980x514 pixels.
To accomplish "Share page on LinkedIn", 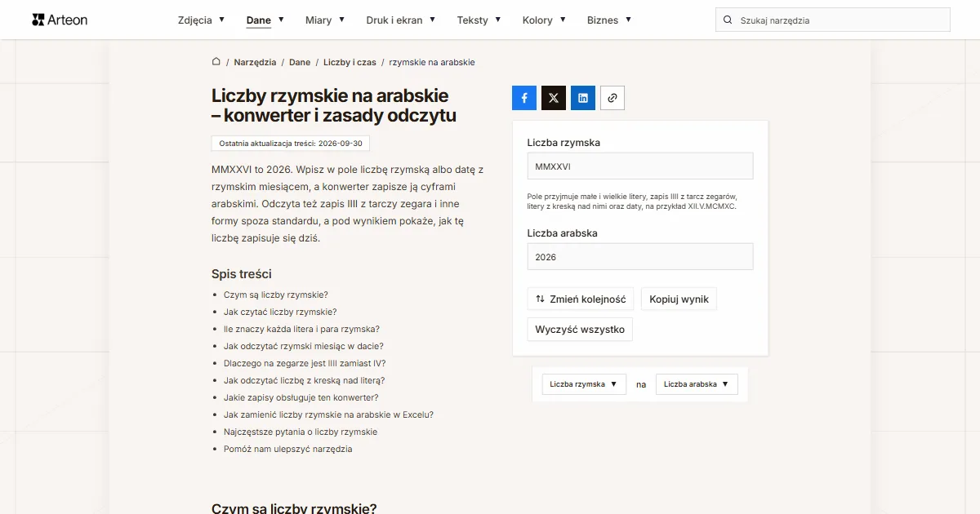I will [583, 98].
